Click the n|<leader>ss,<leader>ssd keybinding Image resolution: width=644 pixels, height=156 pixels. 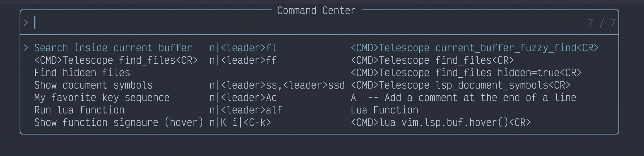point(277,85)
